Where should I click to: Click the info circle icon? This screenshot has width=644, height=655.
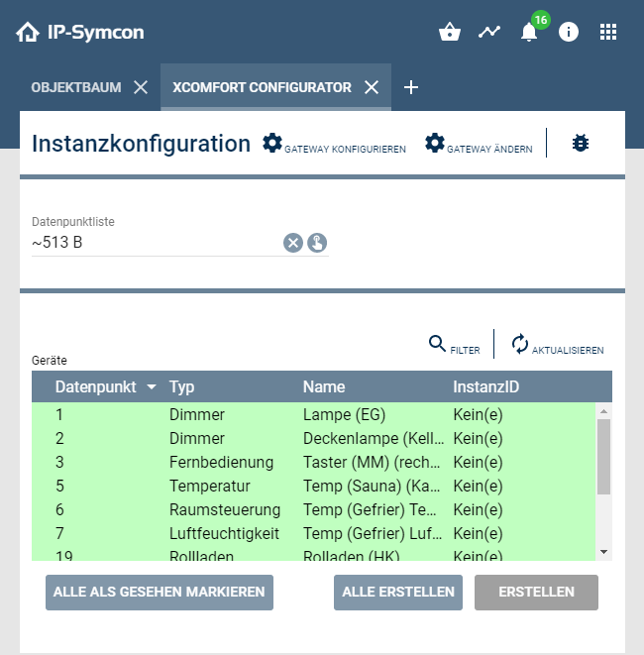point(569,32)
